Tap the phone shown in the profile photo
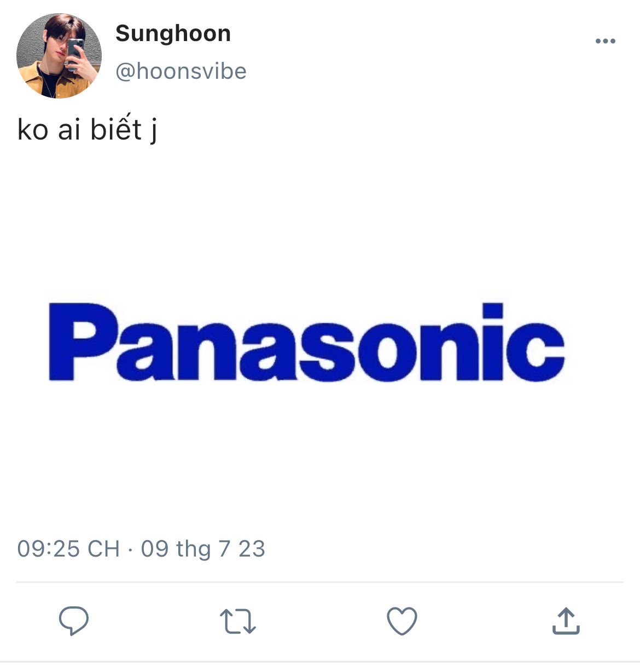Viewport: 640px width, 672px height. pyautogui.click(x=75, y=53)
